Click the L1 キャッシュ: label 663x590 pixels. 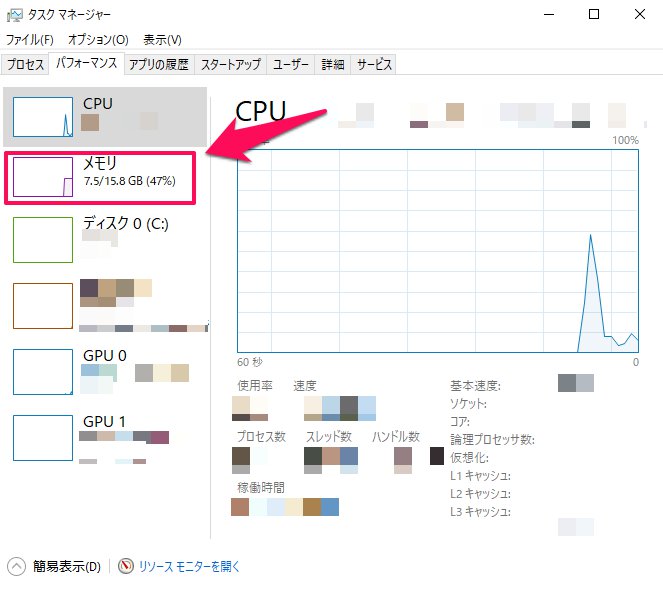pos(480,476)
